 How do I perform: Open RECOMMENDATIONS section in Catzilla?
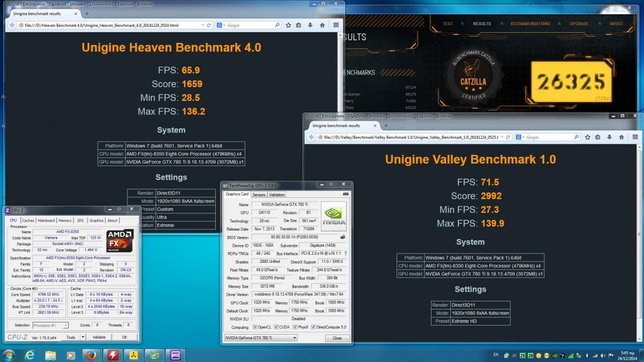click(530, 24)
